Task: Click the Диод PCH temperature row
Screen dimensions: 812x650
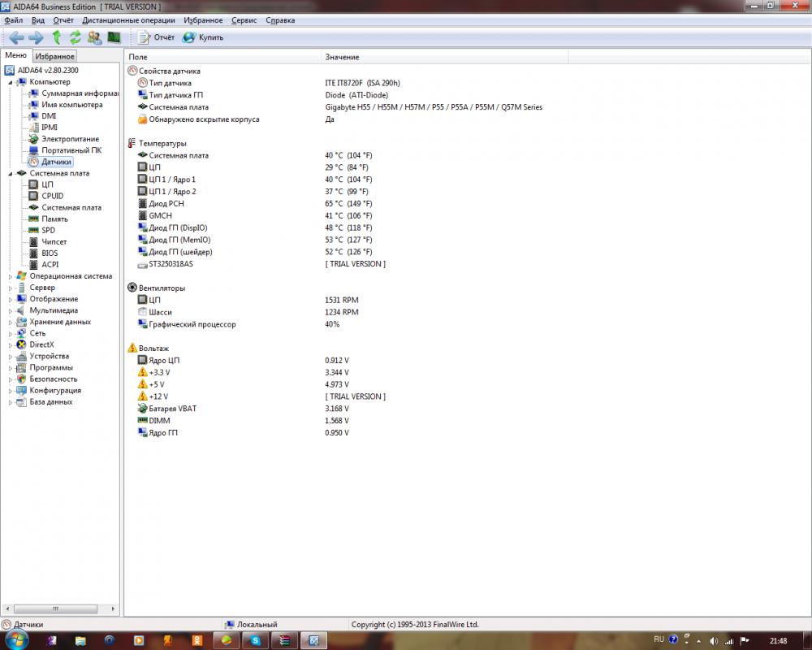Action: click(x=255, y=204)
